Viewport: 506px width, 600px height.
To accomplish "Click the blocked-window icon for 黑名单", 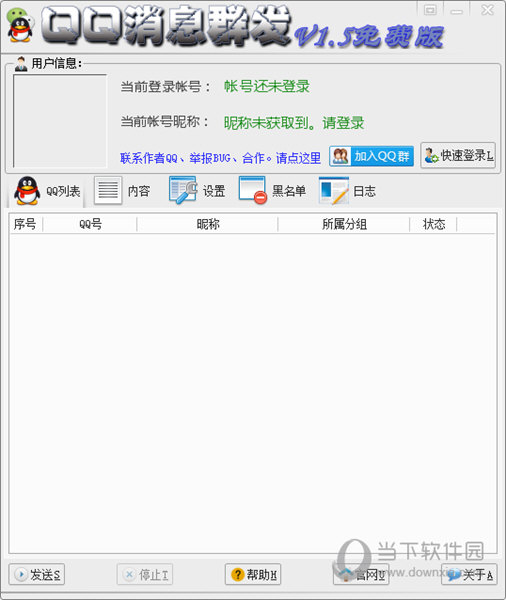I will 253,190.
